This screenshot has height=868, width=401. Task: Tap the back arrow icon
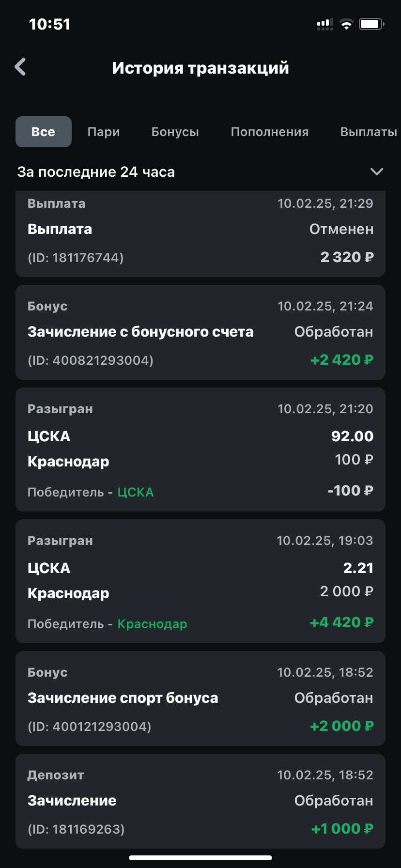click(20, 67)
